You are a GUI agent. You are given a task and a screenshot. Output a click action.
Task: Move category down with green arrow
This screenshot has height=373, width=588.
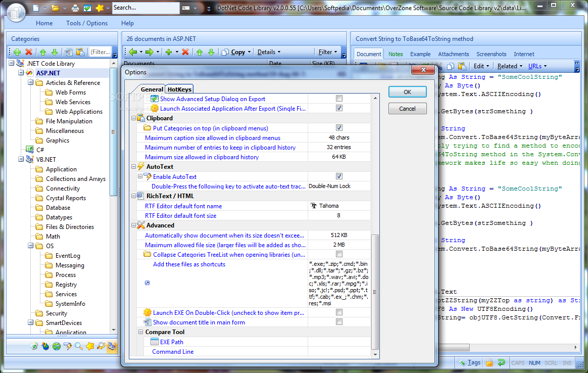tap(55, 52)
